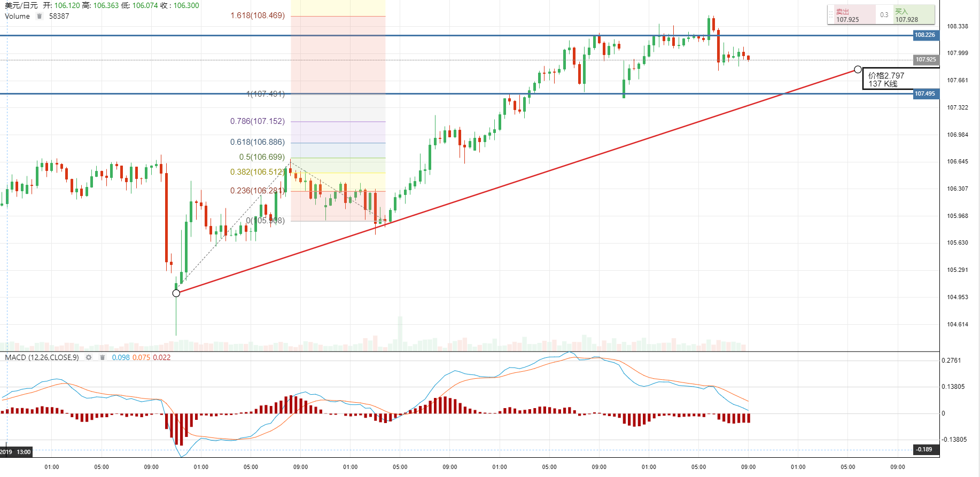Screen dimensions: 980x477
Task: Click the 0.3 spread value field
Action: [x=884, y=15]
